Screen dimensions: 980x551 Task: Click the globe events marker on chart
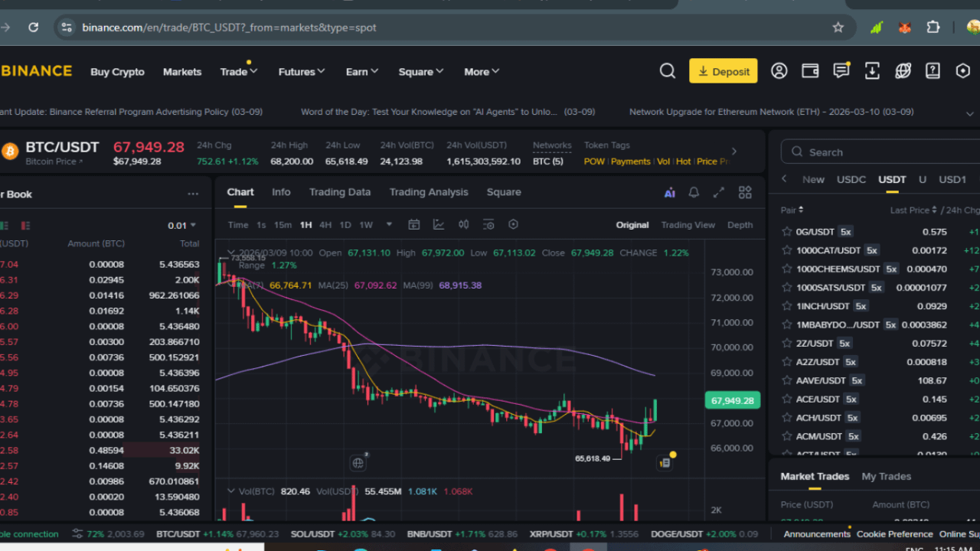[358, 462]
